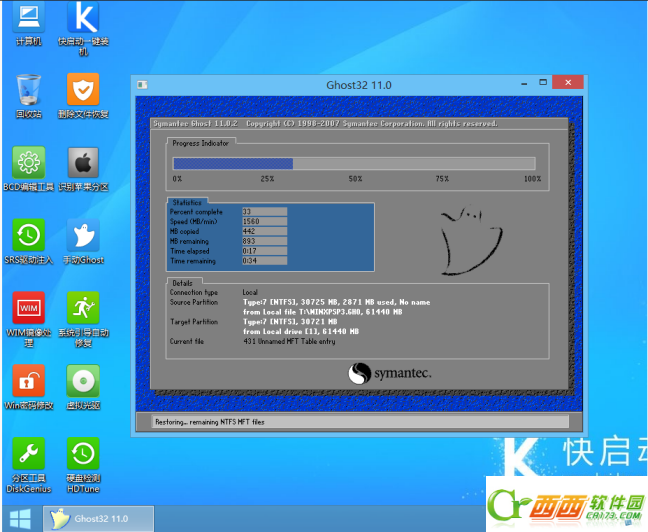648x532 pixels.
Task: Click the Ghost32 11.0 title bar text
Action: [359, 85]
